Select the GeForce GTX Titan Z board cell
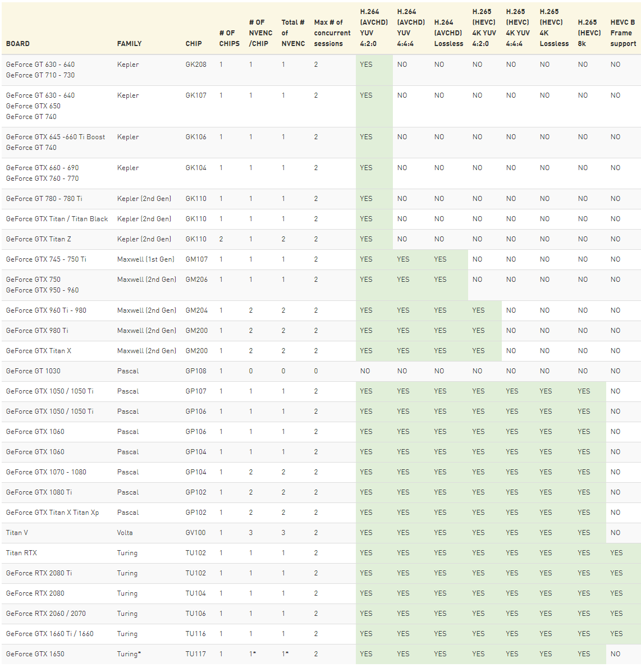The height and width of the screenshot is (672, 641). click(39, 239)
